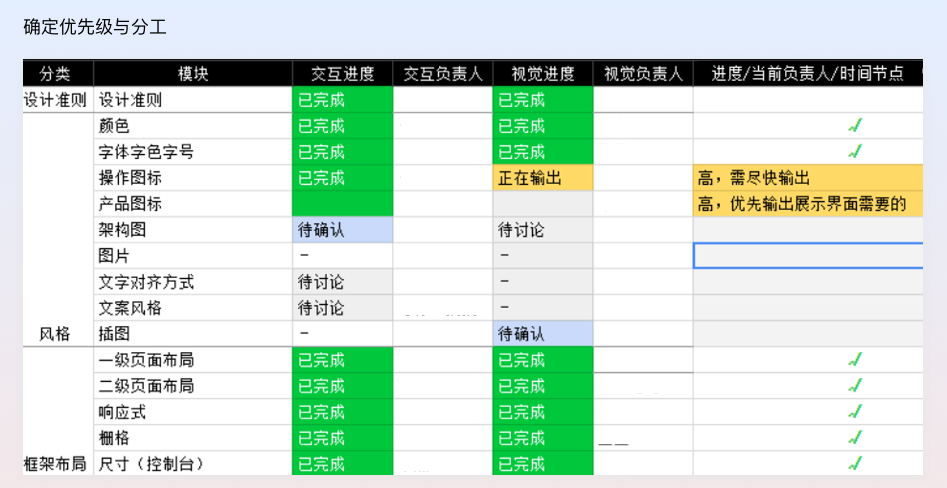Image resolution: width=947 pixels, height=488 pixels.
Task: Select the 文字对齐方式 module cell
Action: coord(193,281)
